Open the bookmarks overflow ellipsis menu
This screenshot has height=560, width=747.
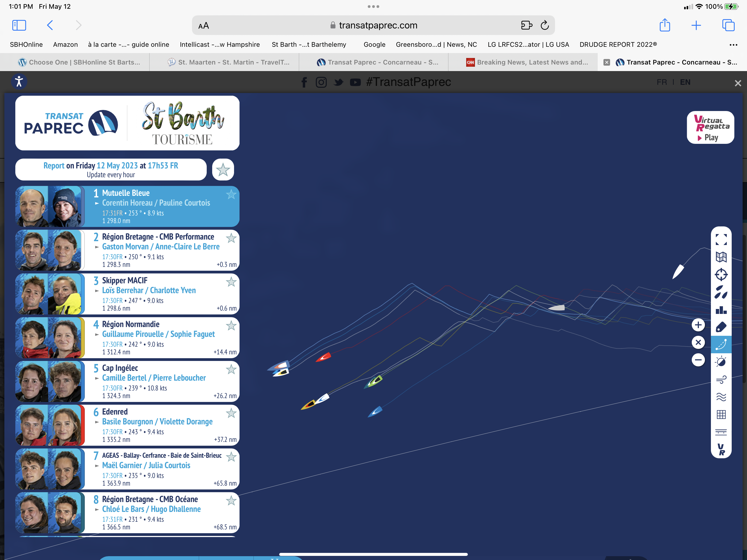point(733,45)
